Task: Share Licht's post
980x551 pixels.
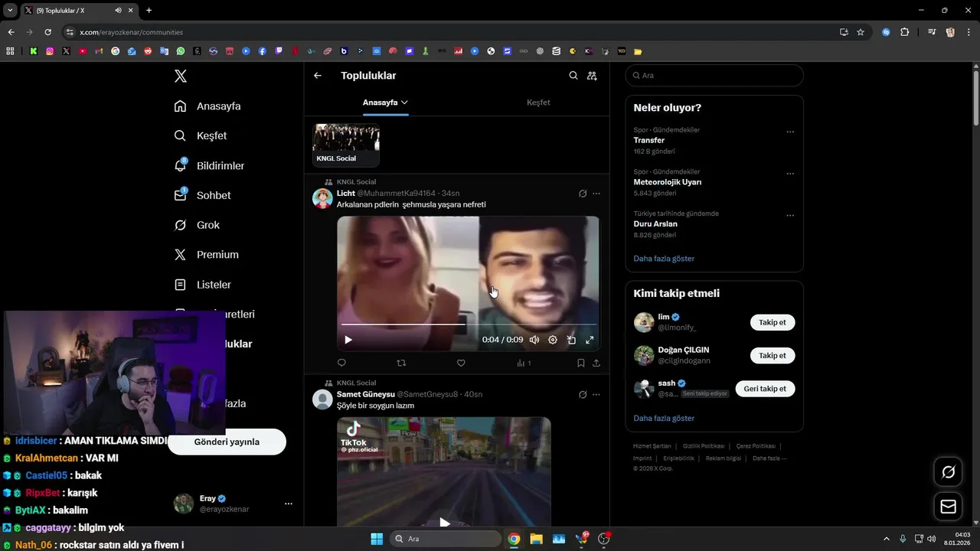Action: [596, 363]
